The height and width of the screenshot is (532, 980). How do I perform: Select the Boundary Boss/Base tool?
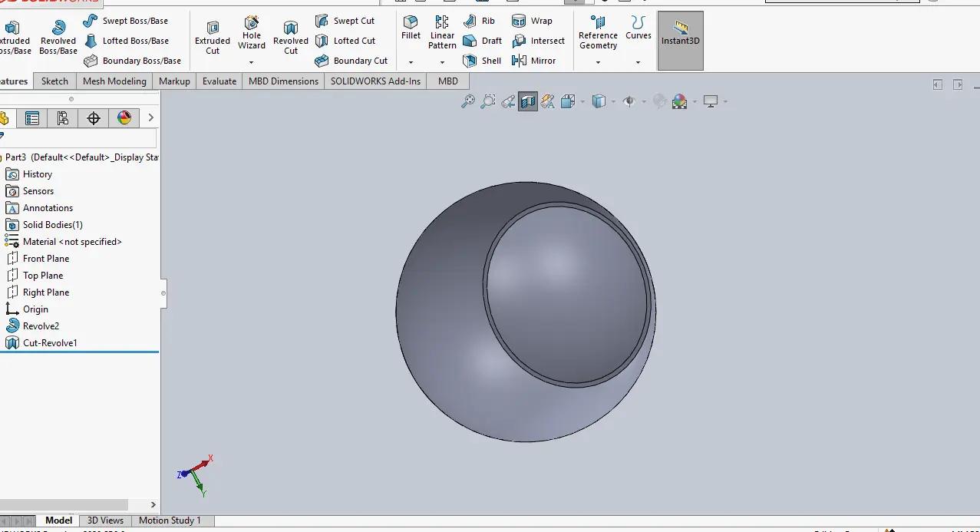point(132,61)
